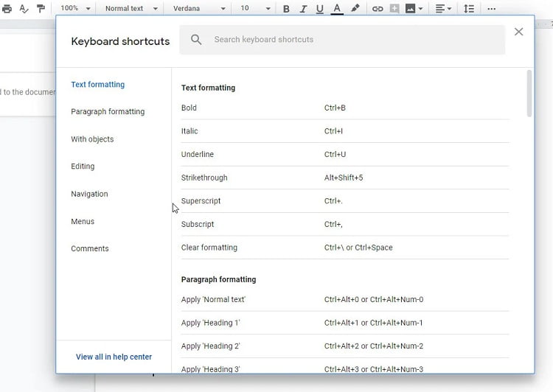Toggle Italic formatting in the toolbar
553x392 pixels.
point(303,9)
